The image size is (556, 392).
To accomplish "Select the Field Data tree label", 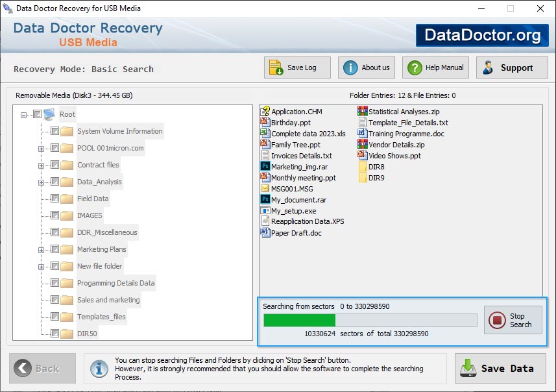I will click(93, 199).
